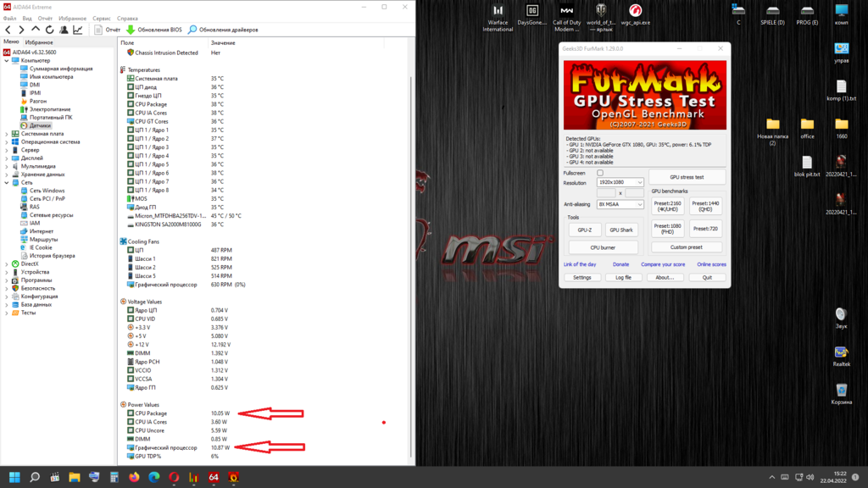Open Обновления BIOS in the toolbar
868x488 pixels.
click(154, 30)
